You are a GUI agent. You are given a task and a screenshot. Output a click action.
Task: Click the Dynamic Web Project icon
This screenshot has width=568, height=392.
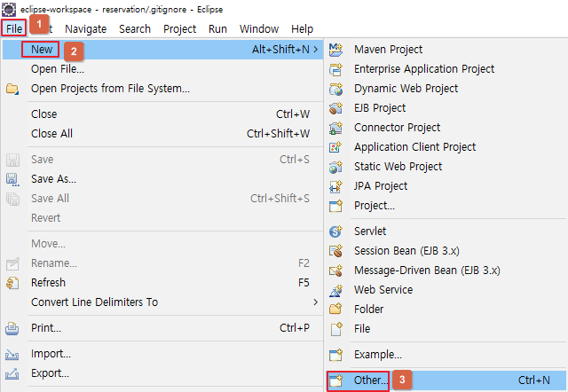pyautogui.click(x=335, y=89)
